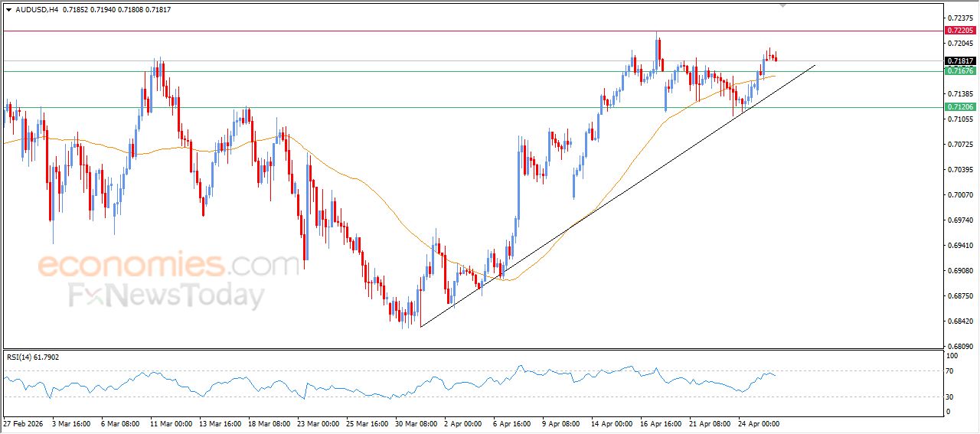Click the triangle arrow beside AUDUSD,H4 title
Screen dimensions: 980x434
pyautogui.click(x=9, y=10)
